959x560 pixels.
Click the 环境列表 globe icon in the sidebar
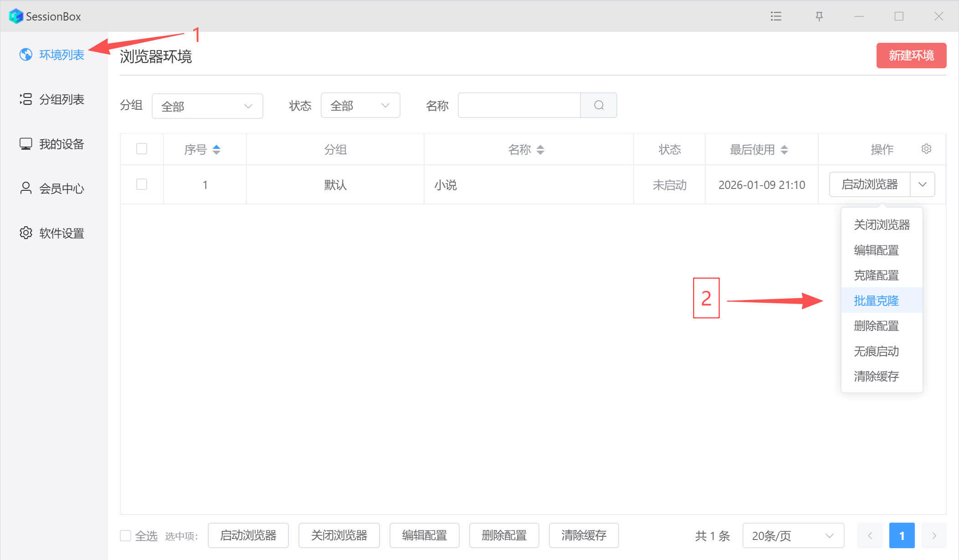pyautogui.click(x=26, y=55)
